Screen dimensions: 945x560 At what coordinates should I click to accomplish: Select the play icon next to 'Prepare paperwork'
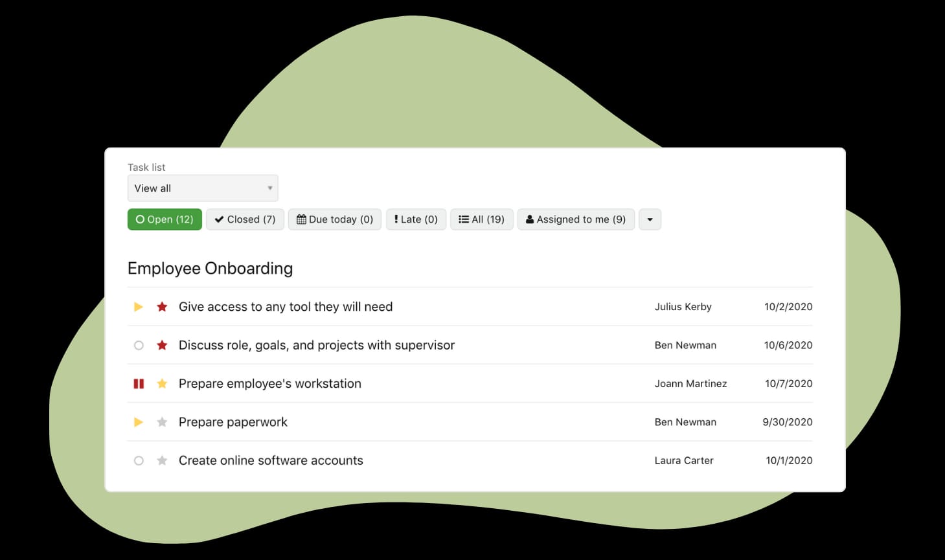pyautogui.click(x=138, y=421)
